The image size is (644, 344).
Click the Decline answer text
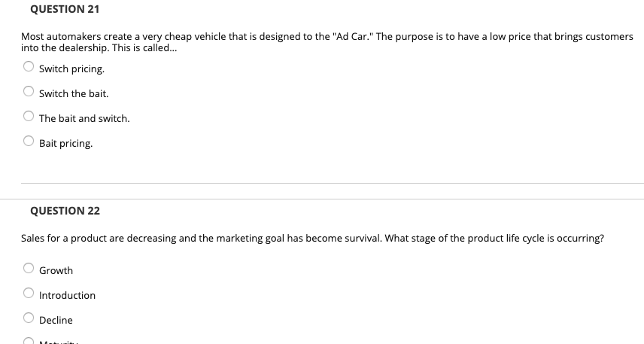(56, 320)
